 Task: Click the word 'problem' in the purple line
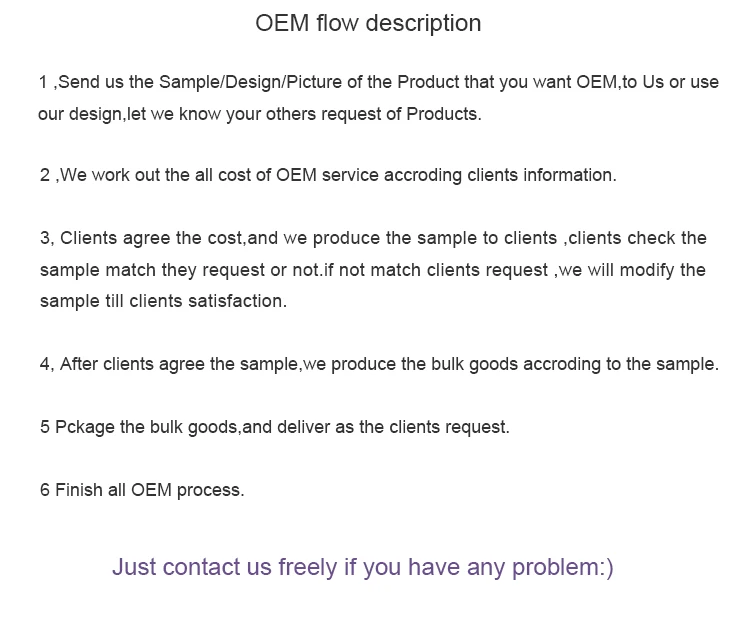point(555,567)
